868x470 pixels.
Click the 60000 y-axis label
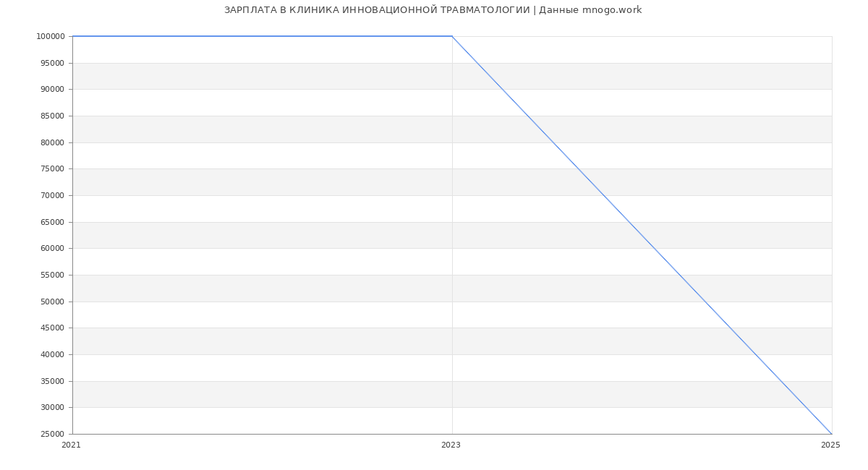(x=52, y=249)
